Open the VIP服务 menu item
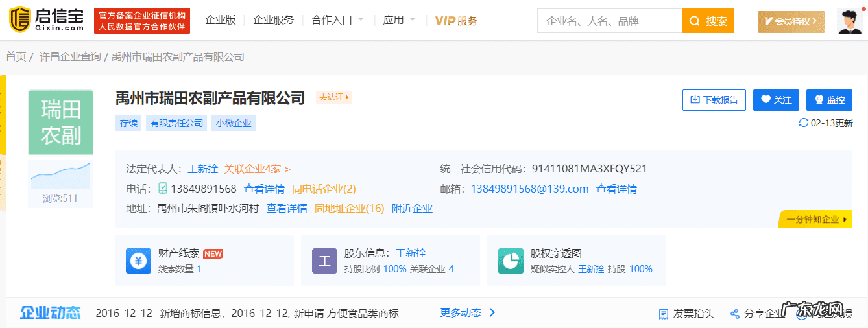The image size is (868, 328). tap(456, 21)
